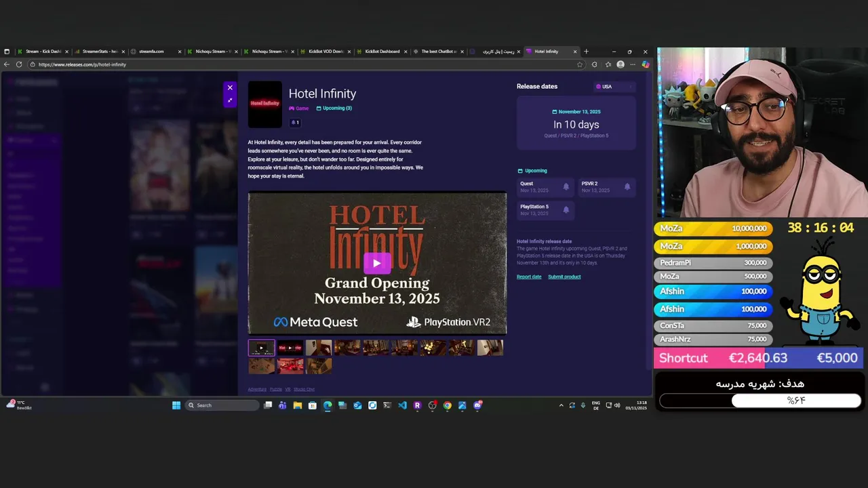Open Discord from the taskbar
Image resolution: width=868 pixels, height=488 pixels.
point(477,405)
